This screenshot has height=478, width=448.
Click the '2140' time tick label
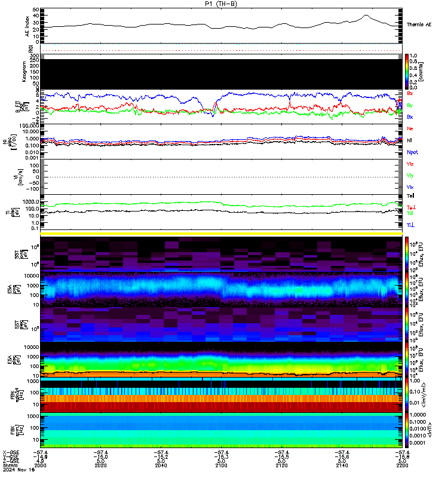tap(342, 465)
